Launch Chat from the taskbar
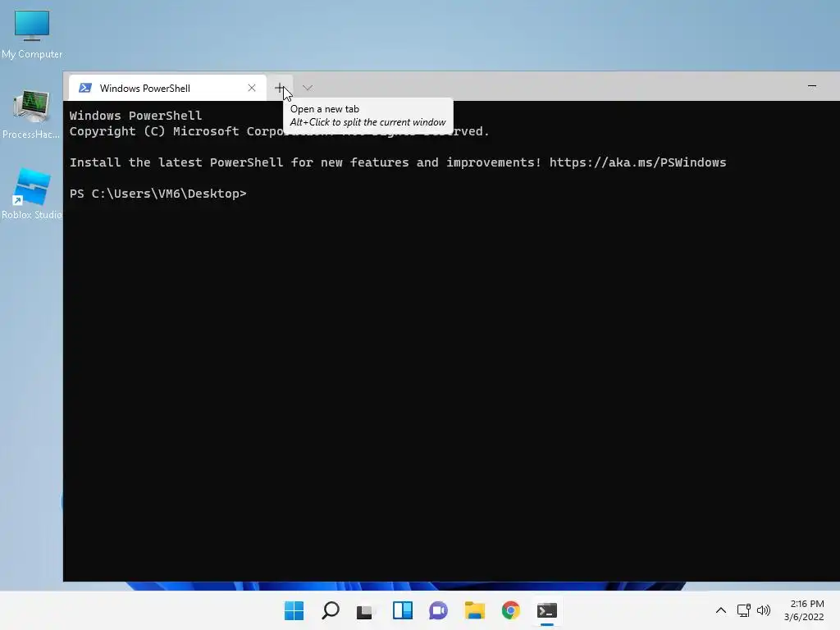Viewport: 840px width, 630px height. coord(438,610)
